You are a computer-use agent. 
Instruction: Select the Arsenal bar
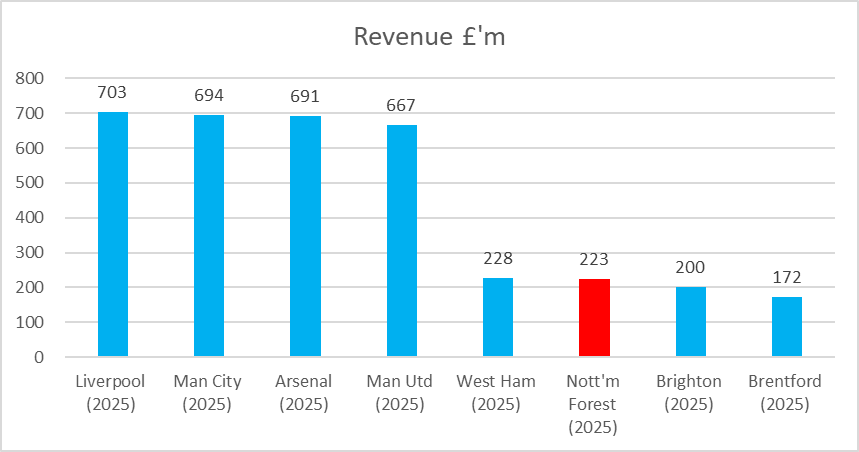305,236
